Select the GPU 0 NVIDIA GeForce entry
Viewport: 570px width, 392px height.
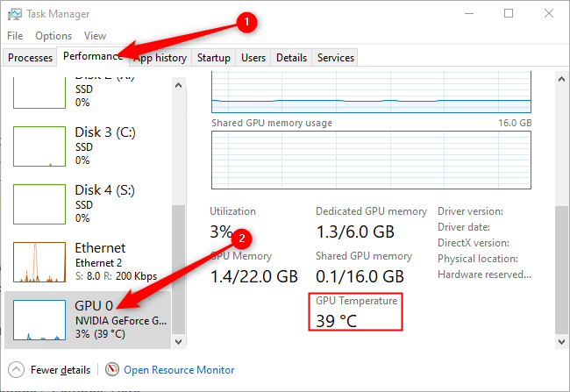(88, 321)
